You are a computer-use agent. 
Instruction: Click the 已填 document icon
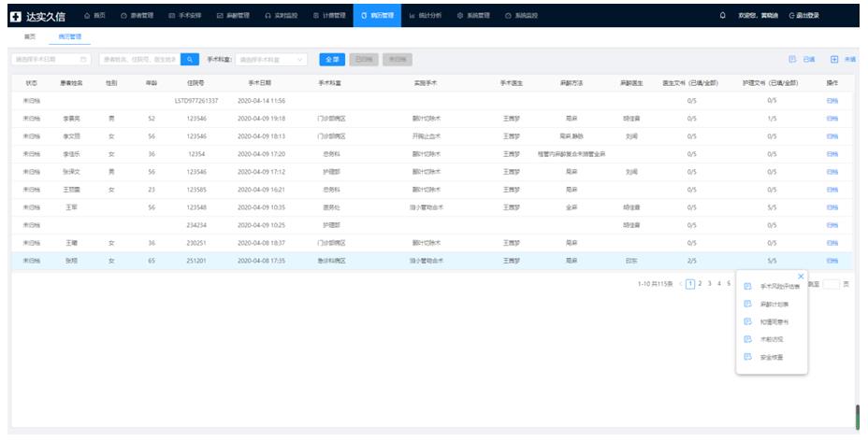793,59
